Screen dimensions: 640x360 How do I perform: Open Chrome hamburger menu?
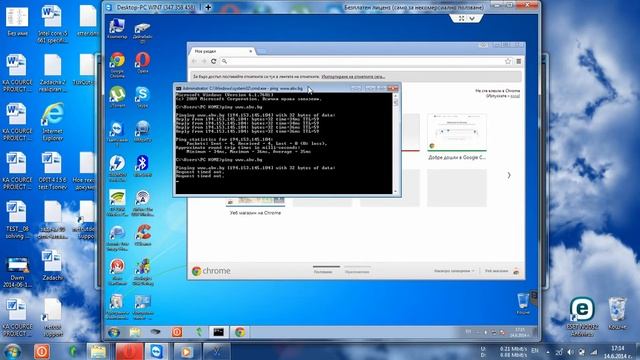[x=518, y=61]
